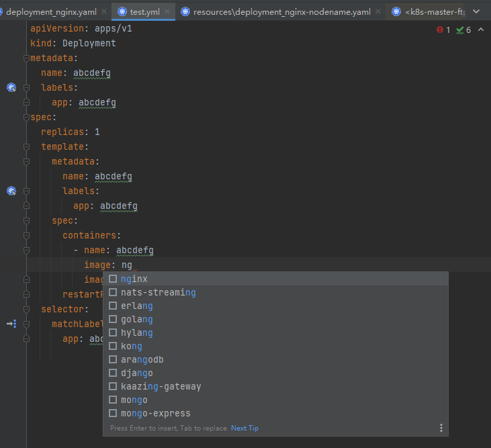The image size is (491, 448).
Task: Collapse inspection widget using the up chevron
Action: pos(481,30)
